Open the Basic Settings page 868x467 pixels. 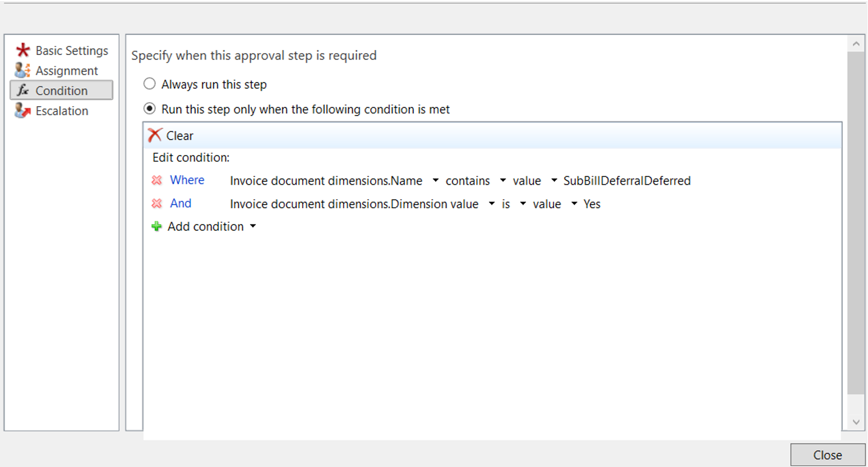point(72,51)
